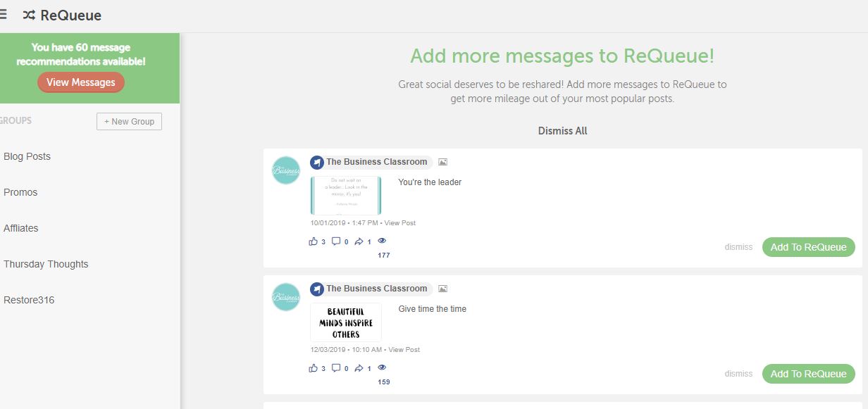Click the share icon on "You're the leader" post
The width and height of the screenshot is (868, 409).
point(359,241)
